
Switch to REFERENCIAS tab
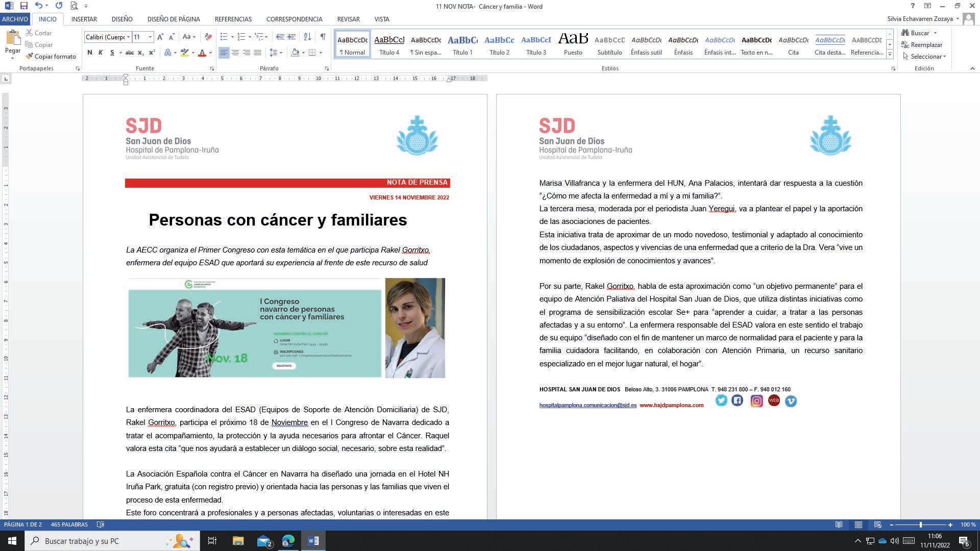233,19
